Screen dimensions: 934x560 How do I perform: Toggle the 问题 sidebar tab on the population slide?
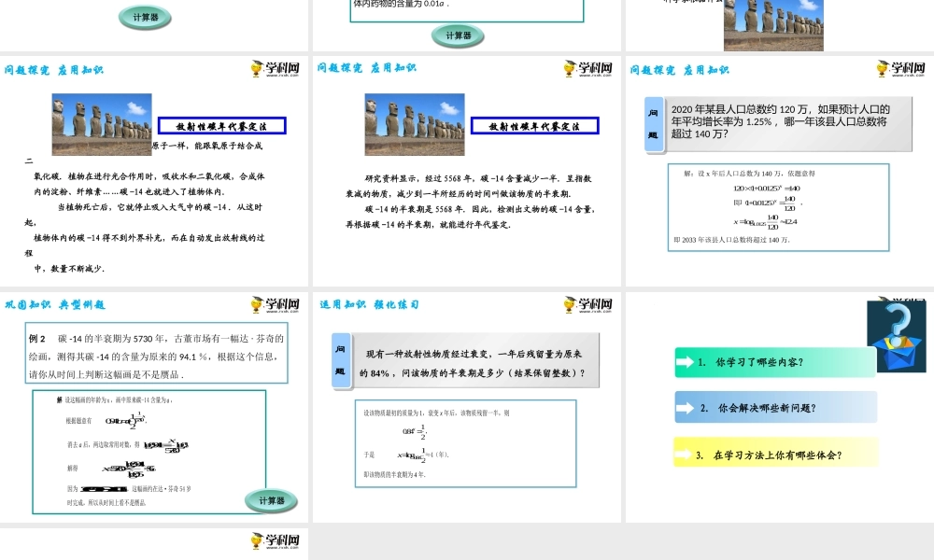651,119
